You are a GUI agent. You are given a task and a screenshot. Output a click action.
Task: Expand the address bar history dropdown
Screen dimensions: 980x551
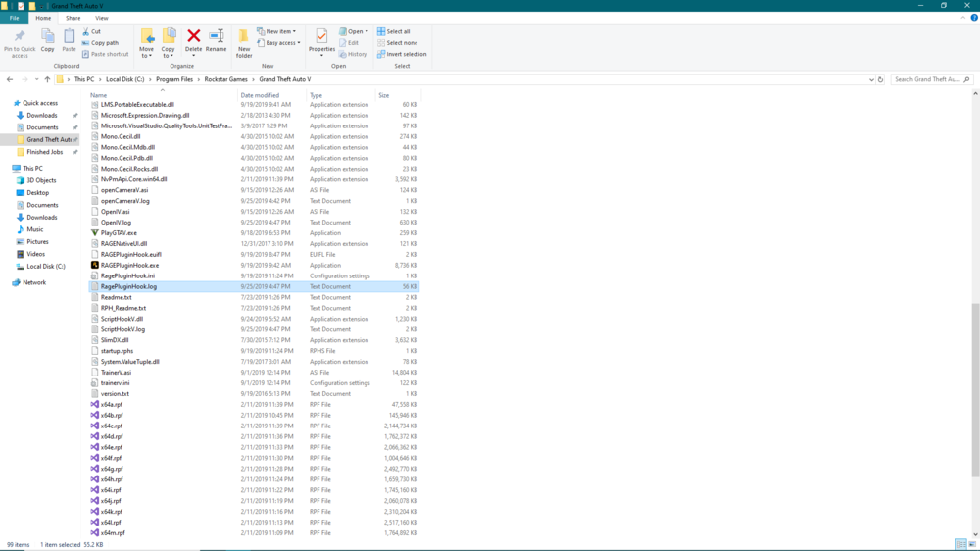click(871, 80)
